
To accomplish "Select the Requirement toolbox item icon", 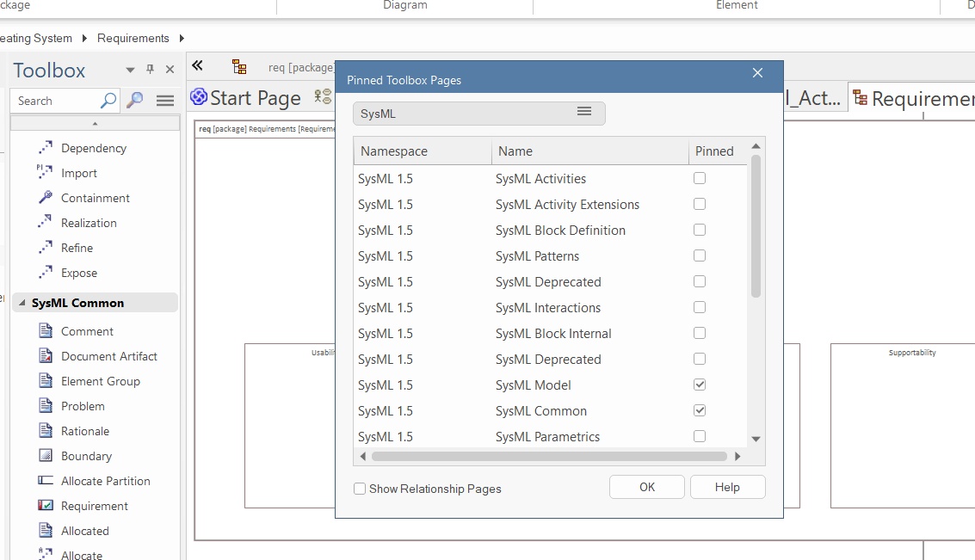I will tap(46, 506).
